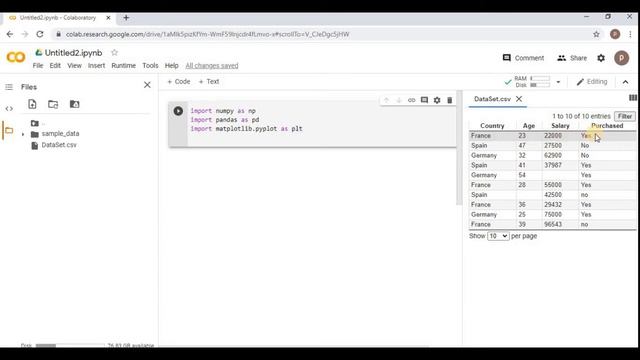
Task: Open the code snippets sidebar icon
Action: tap(9, 109)
